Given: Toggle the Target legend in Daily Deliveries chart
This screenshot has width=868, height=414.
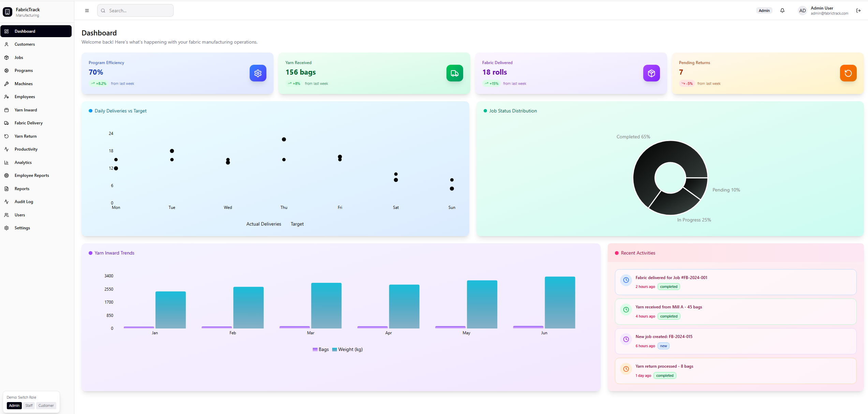Looking at the screenshot, I should [297, 224].
